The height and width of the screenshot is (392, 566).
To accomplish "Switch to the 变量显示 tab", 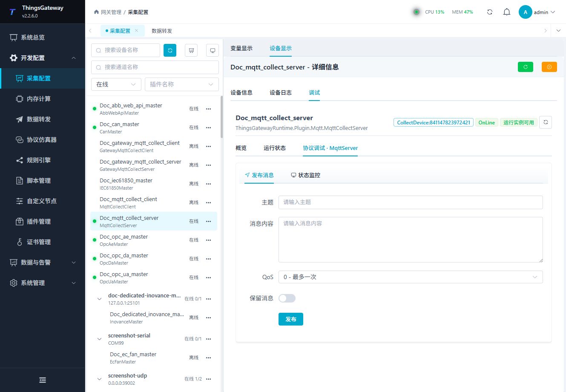I will pos(241,49).
